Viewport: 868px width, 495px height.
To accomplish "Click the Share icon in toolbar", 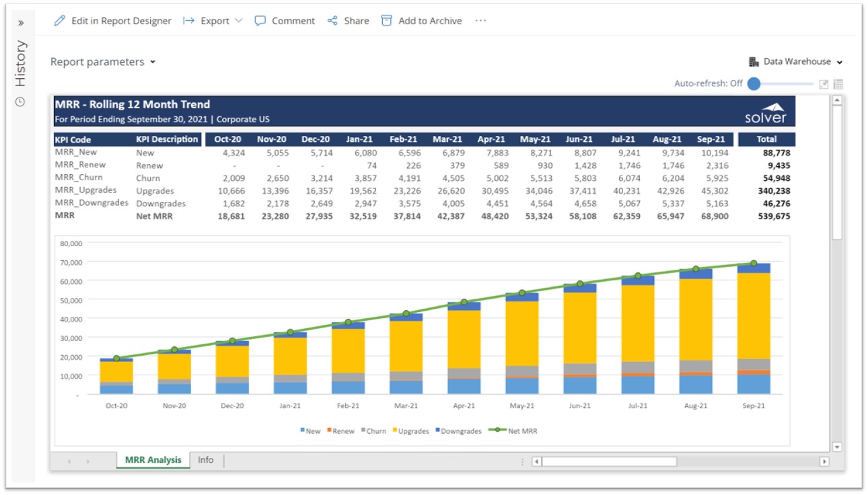I will pyautogui.click(x=332, y=21).
